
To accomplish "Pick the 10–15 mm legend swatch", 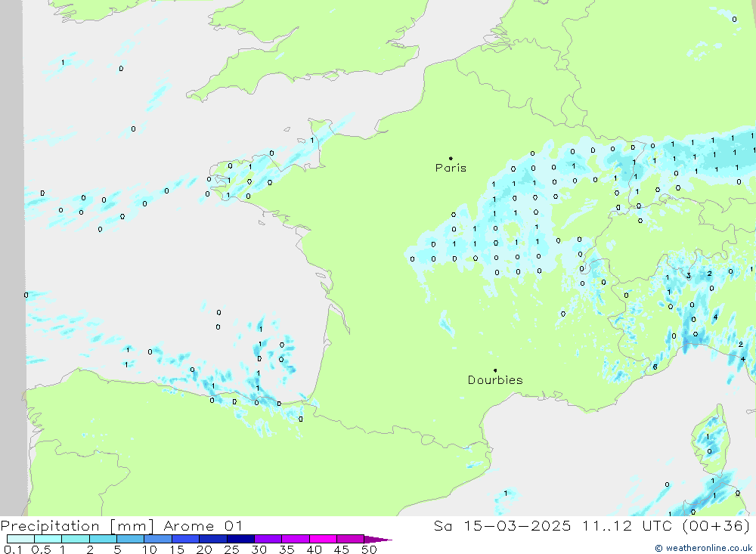I will tap(158, 539).
